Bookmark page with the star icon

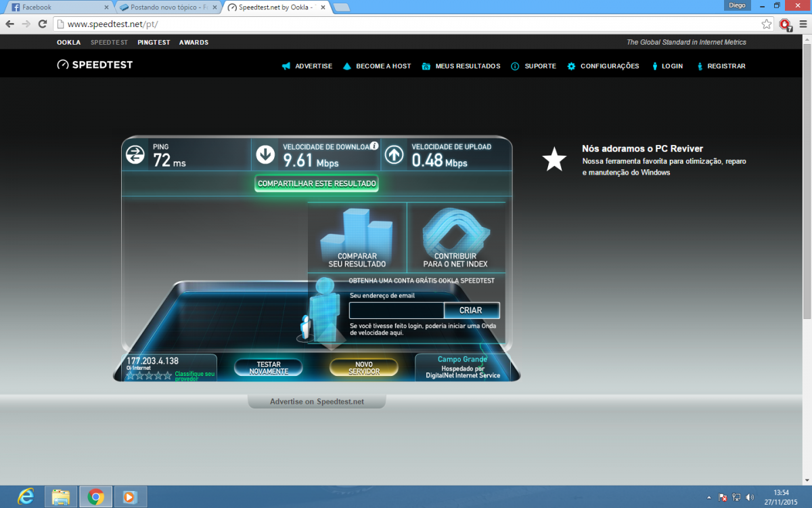[767, 24]
